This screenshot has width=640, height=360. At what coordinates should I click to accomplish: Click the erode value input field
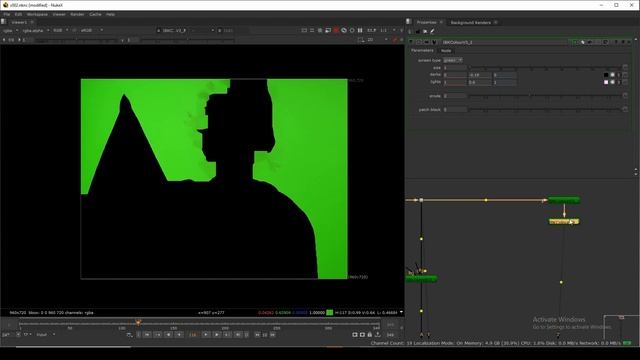click(455, 96)
